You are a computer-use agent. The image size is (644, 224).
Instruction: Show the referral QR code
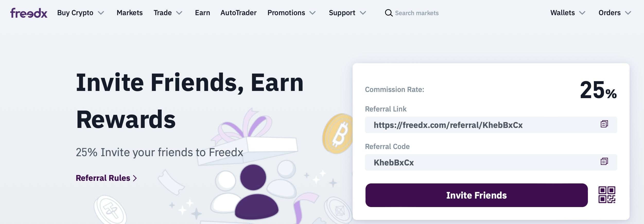pos(607,195)
